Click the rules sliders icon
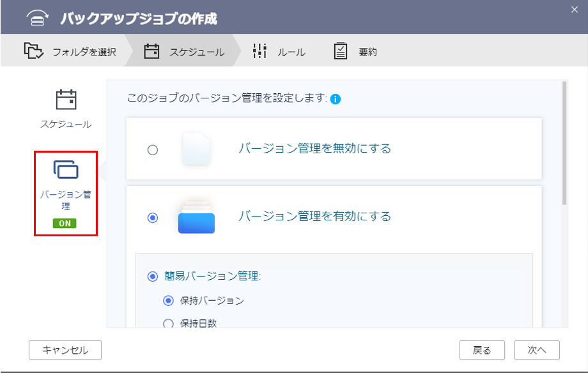This screenshot has width=588, height=373. coord(259,51)
